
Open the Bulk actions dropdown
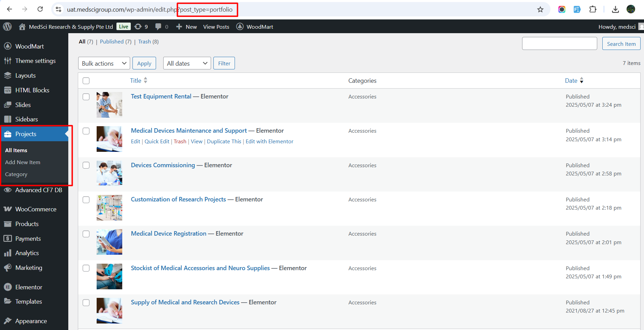point(104,63)
